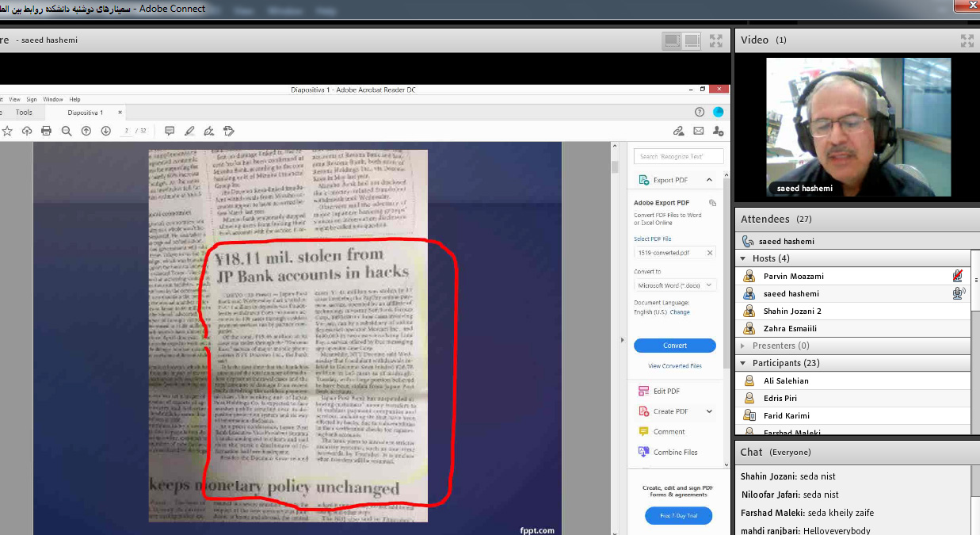980x535 pixels.
Task: Click the magnifier zoom-out icon in Acrobat toolbar
Action: (x=67, y=131)
